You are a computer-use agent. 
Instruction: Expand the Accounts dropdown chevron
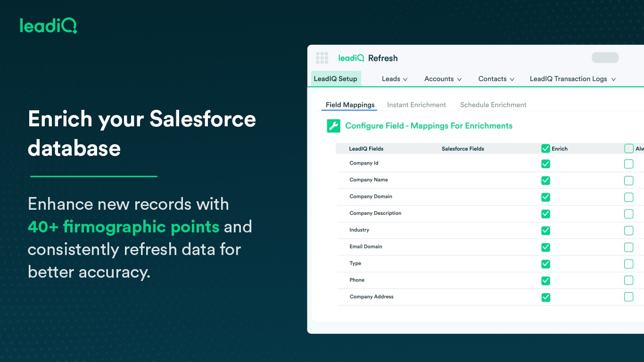459,79
